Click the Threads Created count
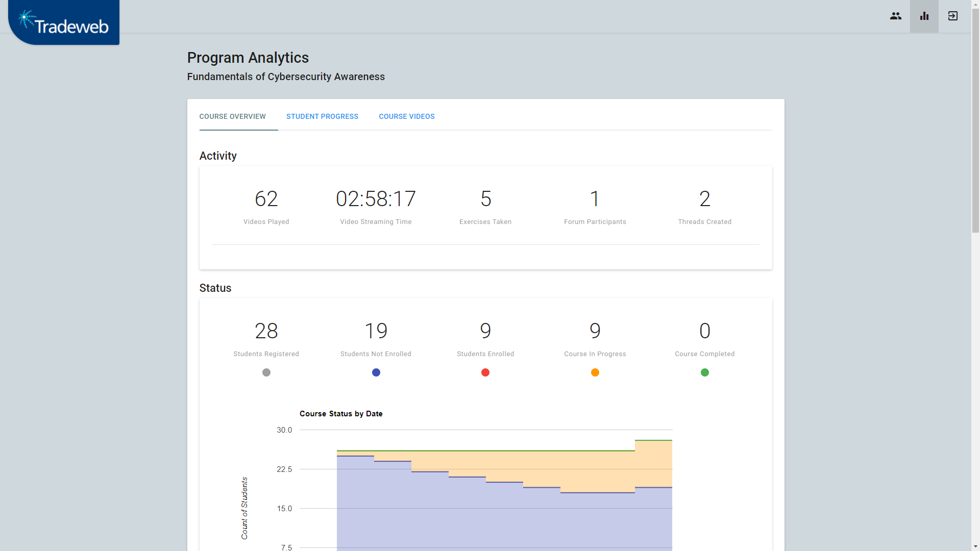980x551 pixels. 704,199
